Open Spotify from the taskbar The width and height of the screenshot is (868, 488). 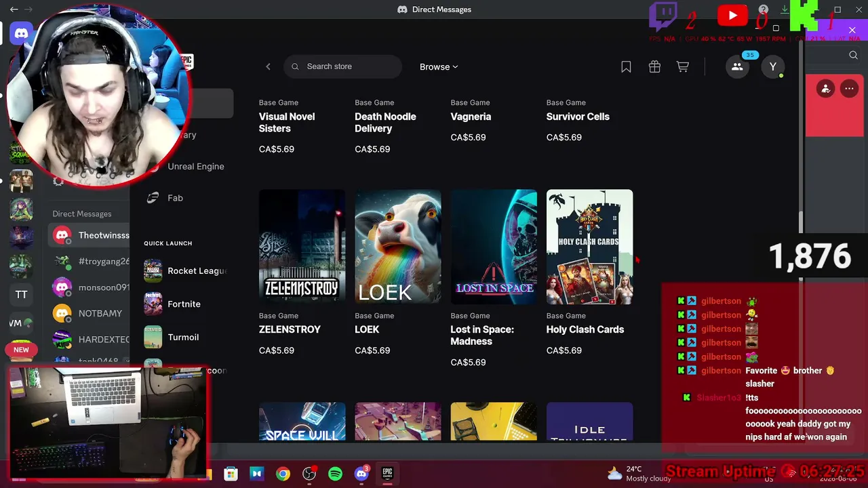(x=335, y=474)
